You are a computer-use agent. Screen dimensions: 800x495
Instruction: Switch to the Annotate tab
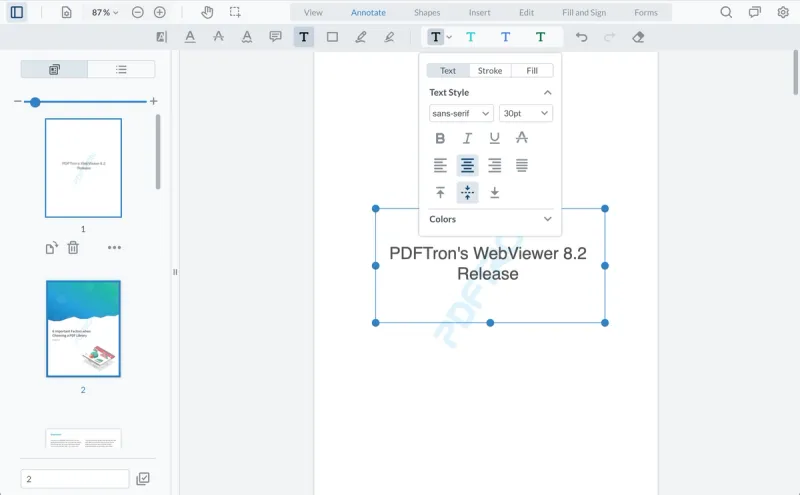(368, 12)
